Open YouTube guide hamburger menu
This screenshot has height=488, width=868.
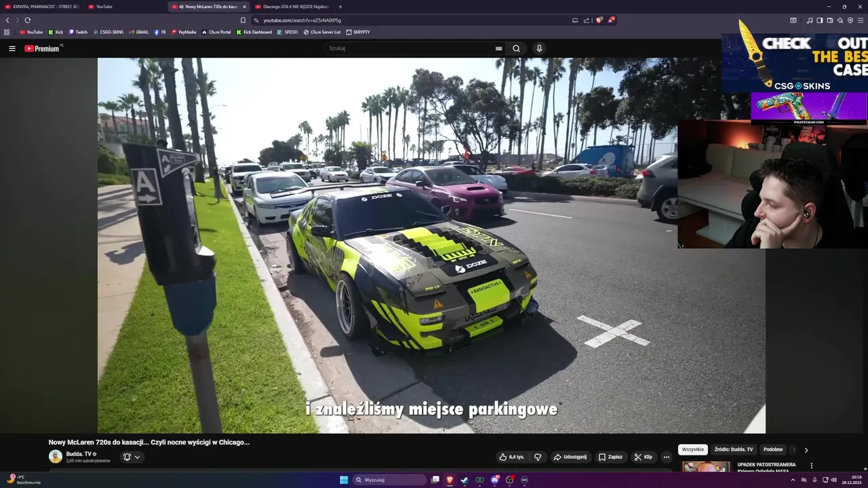click(12, 49)
